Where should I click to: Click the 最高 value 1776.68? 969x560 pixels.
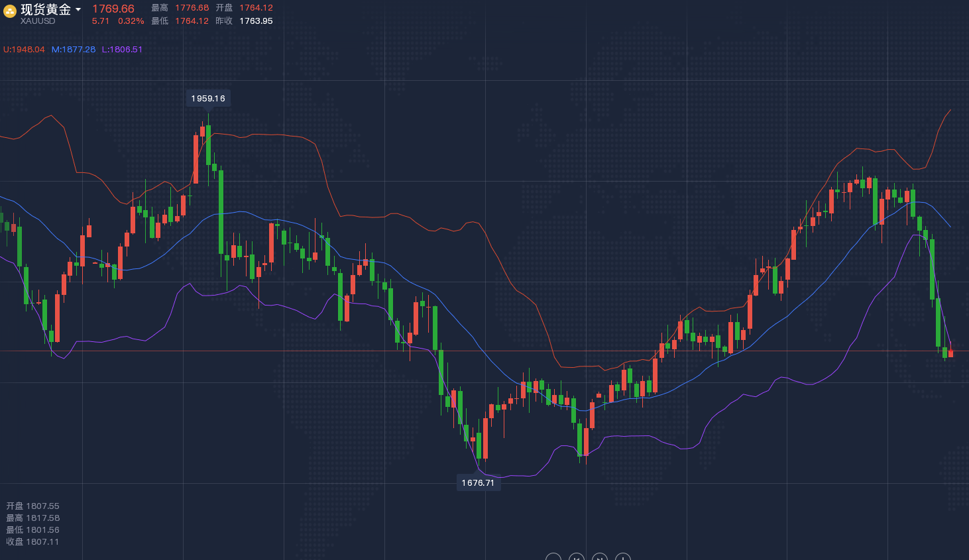click(192, 8)
